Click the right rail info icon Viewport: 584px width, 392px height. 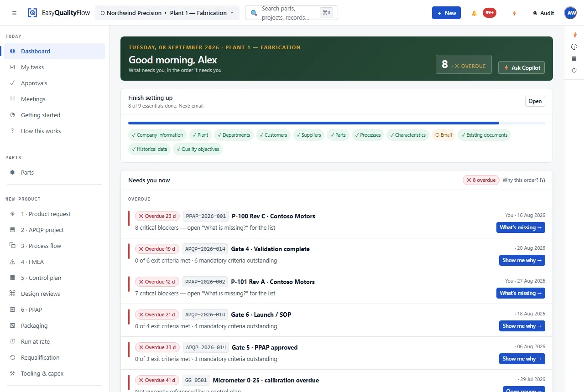pyautogui.click(x=574, y=47)
